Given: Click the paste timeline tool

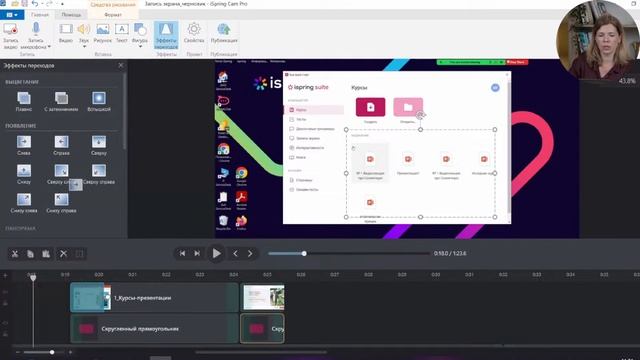Looking at the screenshot, I should coord(46,253).
